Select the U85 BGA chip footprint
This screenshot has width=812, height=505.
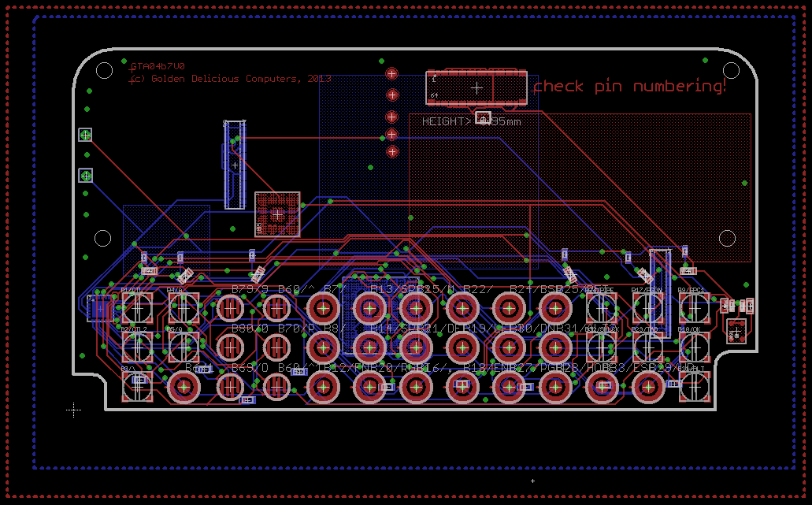[x=277, y=214]
